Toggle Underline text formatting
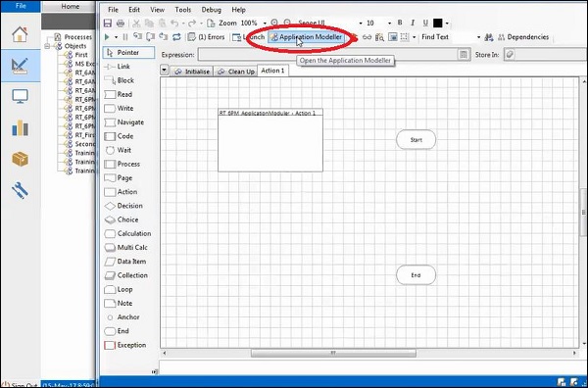The width and height of the screenshot is (588, 388). [425, 23]
